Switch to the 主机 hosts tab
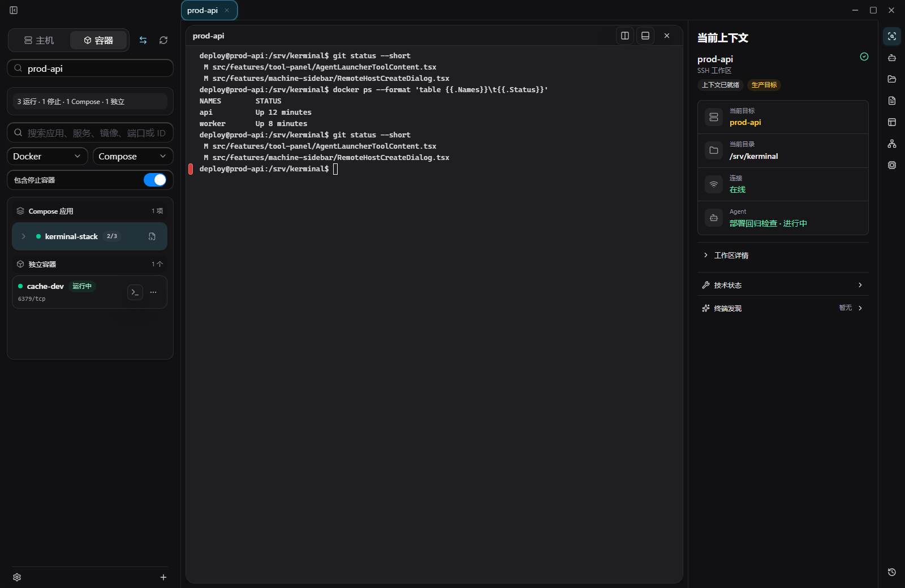The height and width of the screenshot is (588, 905). coord(39,40)
